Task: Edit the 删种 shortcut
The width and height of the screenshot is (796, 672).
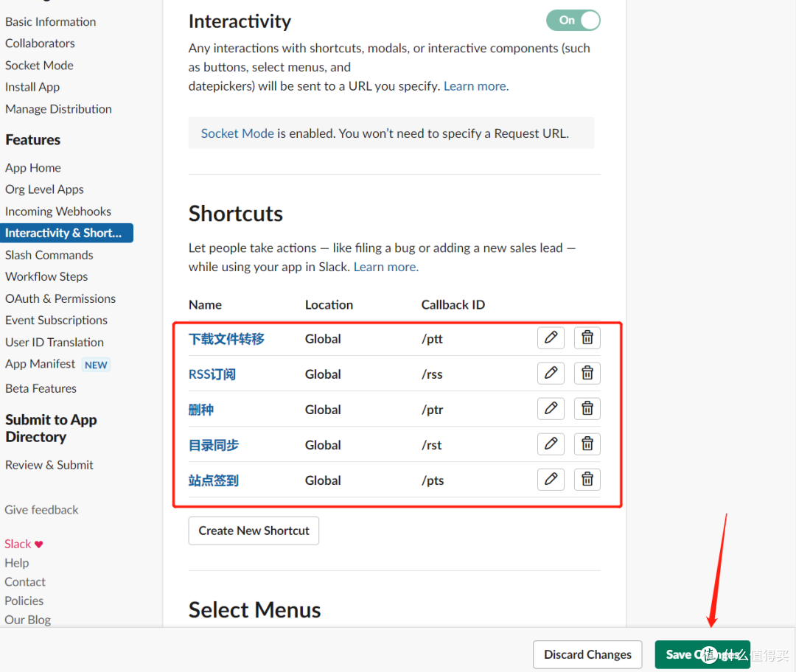Action: tap(551, 409)
